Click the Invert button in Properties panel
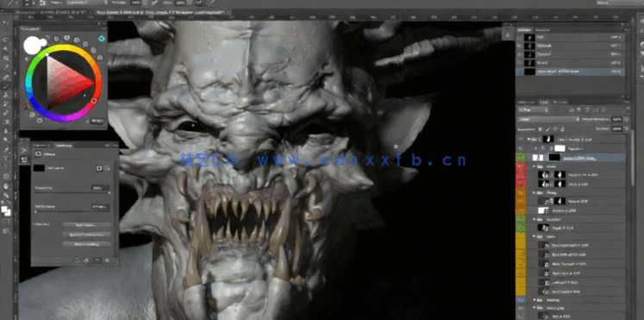This screenshot has width=644, height=320. coord(86,244)
